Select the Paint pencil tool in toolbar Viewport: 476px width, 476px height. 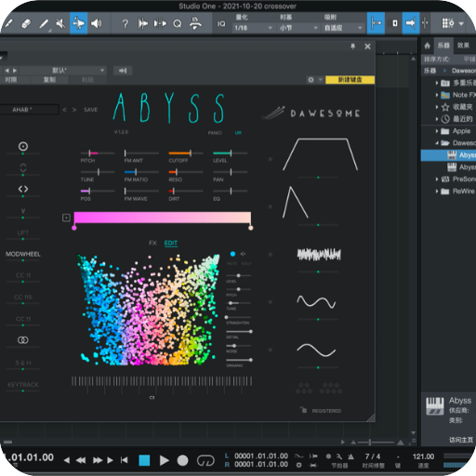8,23
